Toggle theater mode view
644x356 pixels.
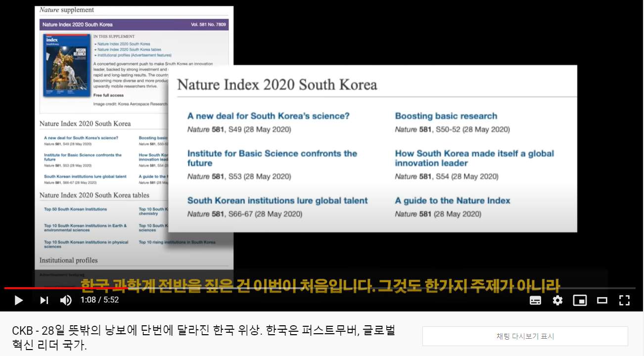[602, 300]
